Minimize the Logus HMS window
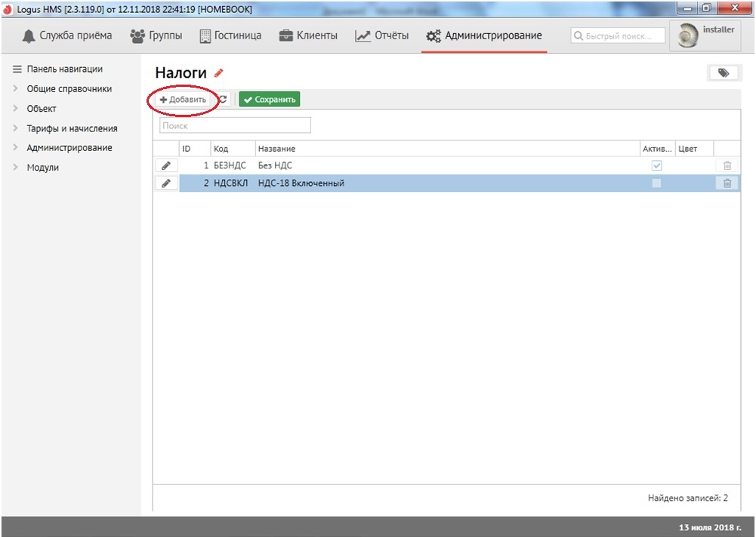 point(687,8)
